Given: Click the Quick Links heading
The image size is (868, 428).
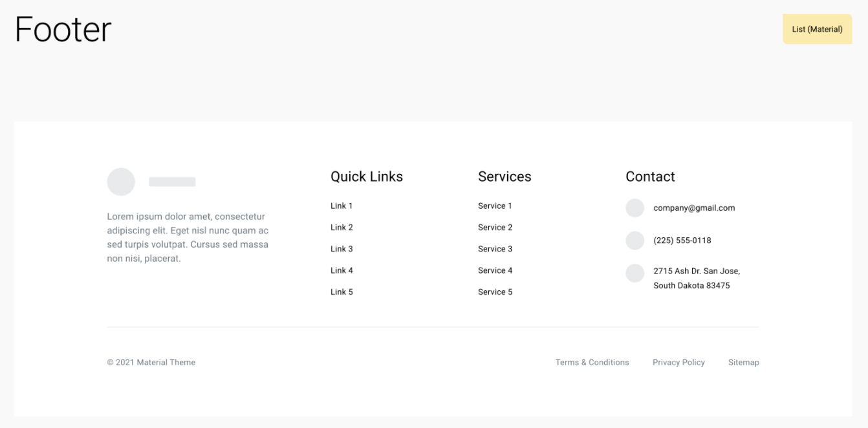Looking at the screenshot, I should coord(367,177).
